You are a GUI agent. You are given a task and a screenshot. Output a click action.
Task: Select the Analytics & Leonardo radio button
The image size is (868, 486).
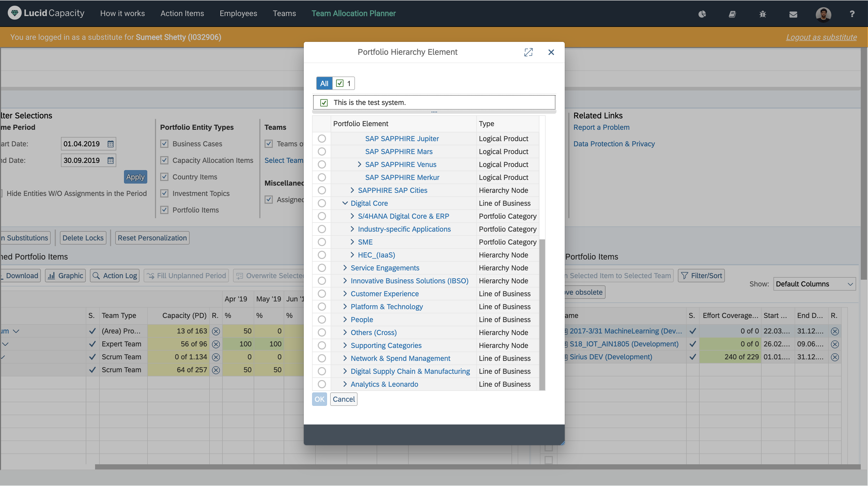pyautogui.click(x=322, y=384)
